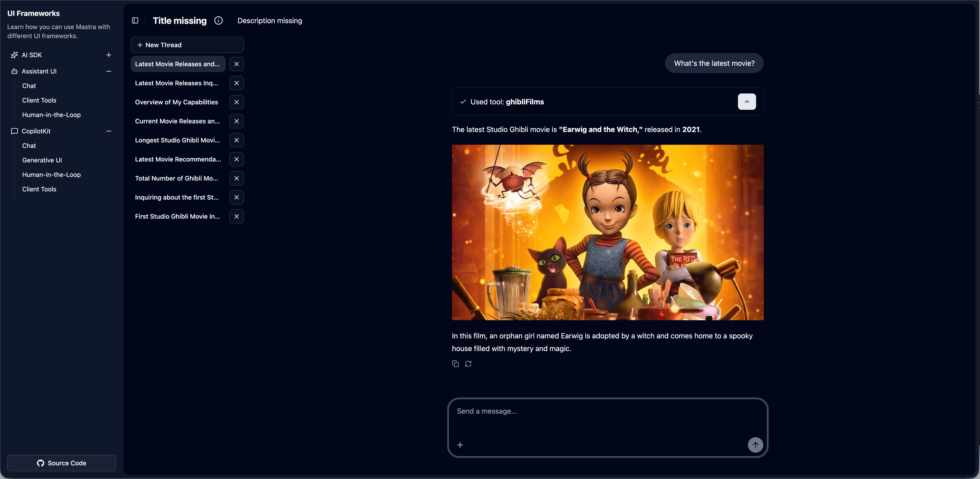Click the Assistant UI robot icon
Image resolution: width=980 pixels, height=479 pixels.
coord(15,71)
